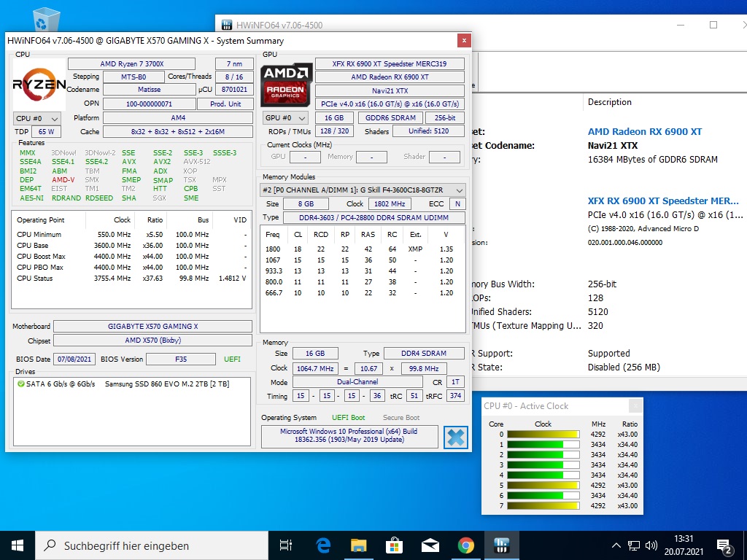Click core 0 clock bar
Image resolution: width=747 pixels, height=560 pixels.
click(x=543, y=435)
